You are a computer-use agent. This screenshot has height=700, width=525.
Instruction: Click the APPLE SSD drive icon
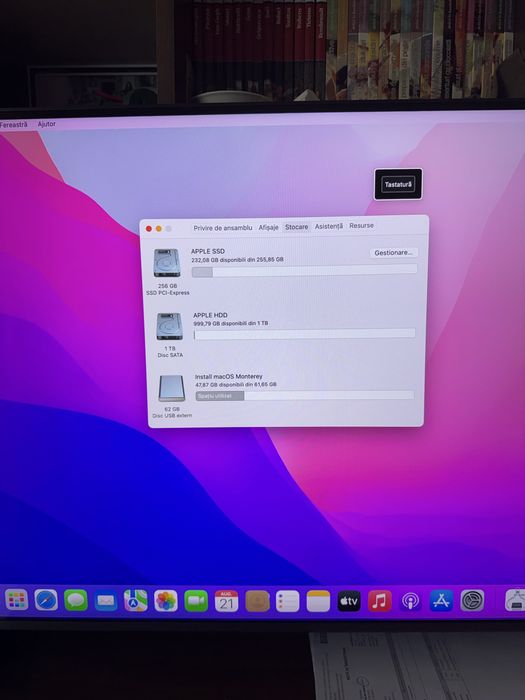tap(167, 263)
